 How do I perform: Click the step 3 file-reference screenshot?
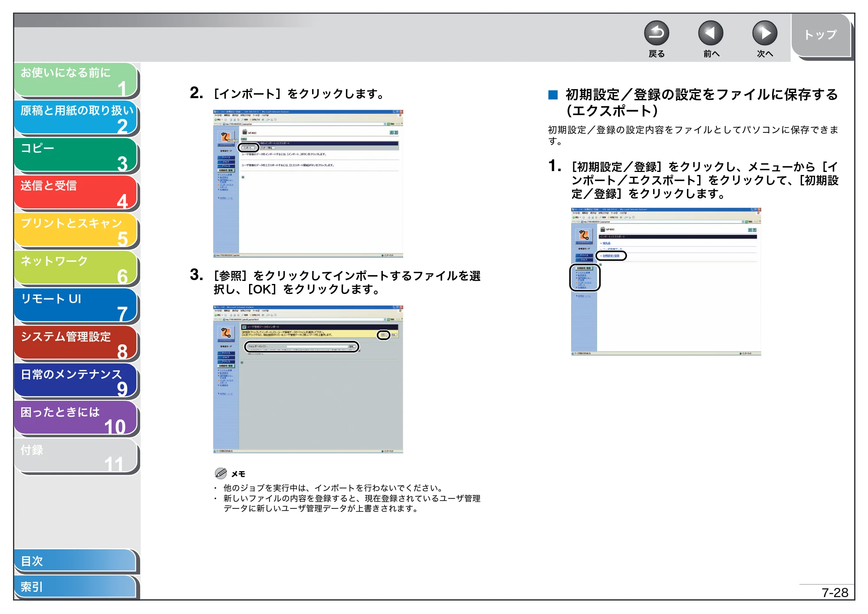point(308,379)
